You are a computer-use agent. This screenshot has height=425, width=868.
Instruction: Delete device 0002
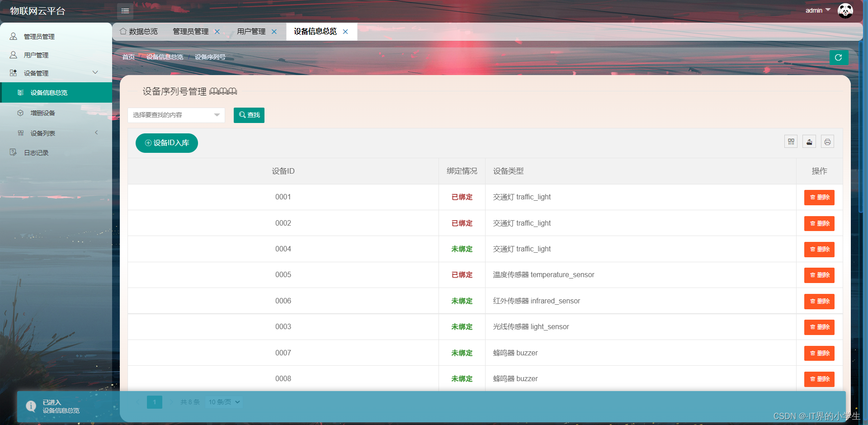pos(819,223)
